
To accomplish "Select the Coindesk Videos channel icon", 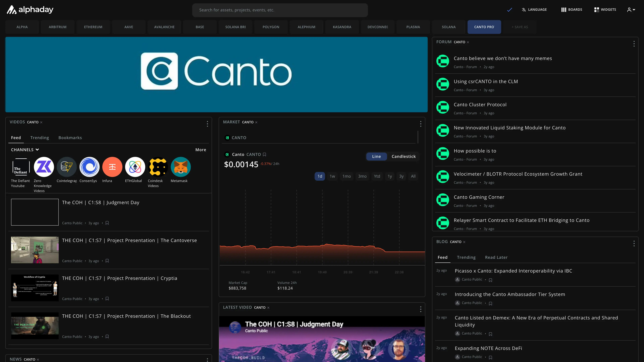I will [x=158, y=167].
